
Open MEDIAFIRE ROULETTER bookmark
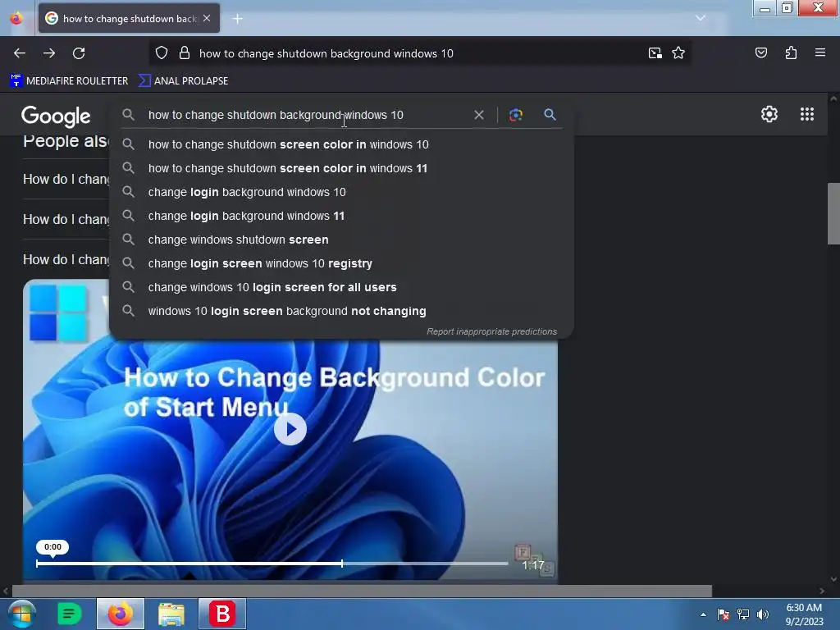pos(69,81)
